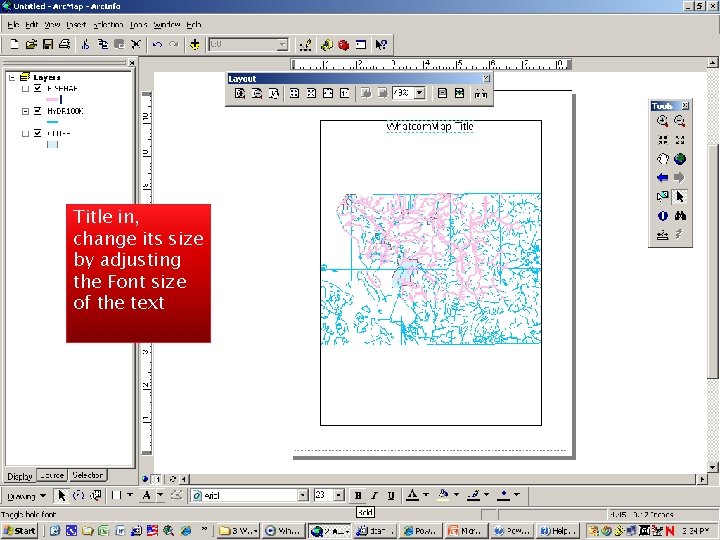Image resolution: width=720 pixels, height=540 pixels.
Task: Open the map scale dropdown
Action: point(283,45)
